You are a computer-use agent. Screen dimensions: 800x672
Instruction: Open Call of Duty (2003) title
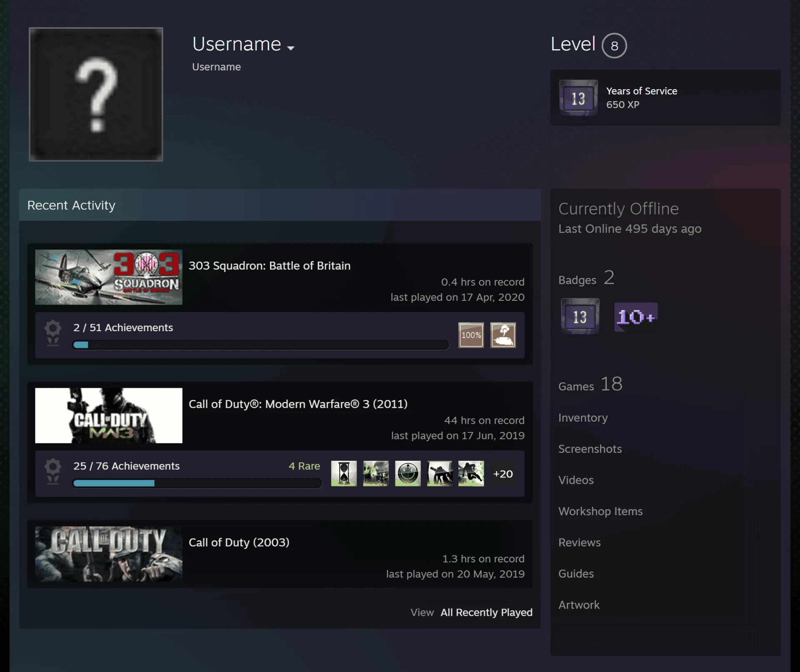click(239, 542)
